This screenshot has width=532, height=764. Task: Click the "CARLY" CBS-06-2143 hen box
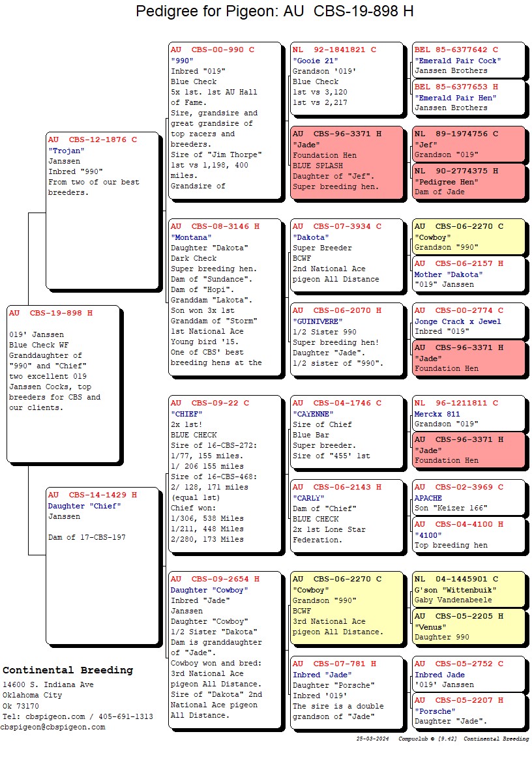tap(347, 516)
